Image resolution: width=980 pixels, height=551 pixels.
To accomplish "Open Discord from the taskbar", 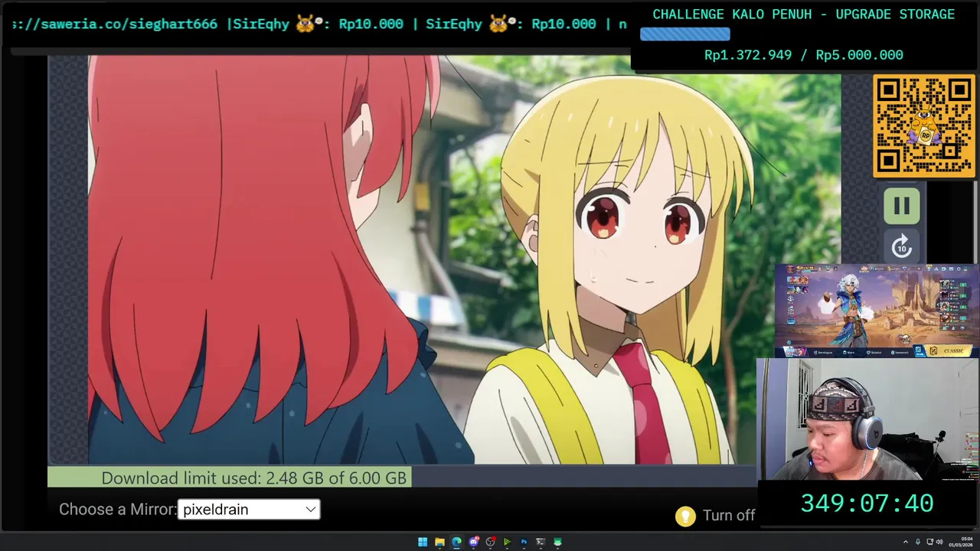I will [x=473, y=542].
